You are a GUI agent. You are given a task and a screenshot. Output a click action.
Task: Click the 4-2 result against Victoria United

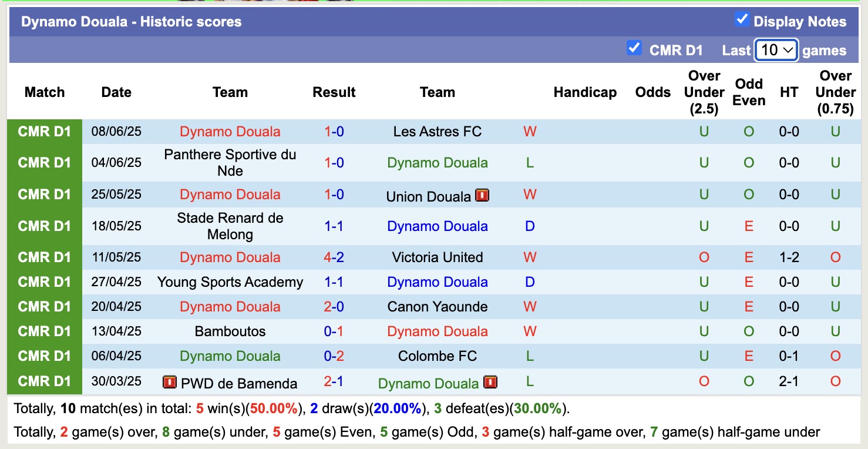334,257
